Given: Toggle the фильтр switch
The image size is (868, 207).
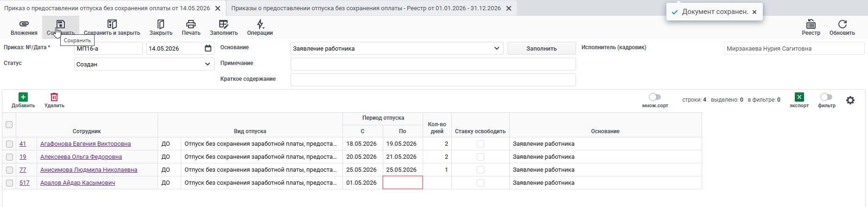Looking at the screenshot, I should click(826, 97).
